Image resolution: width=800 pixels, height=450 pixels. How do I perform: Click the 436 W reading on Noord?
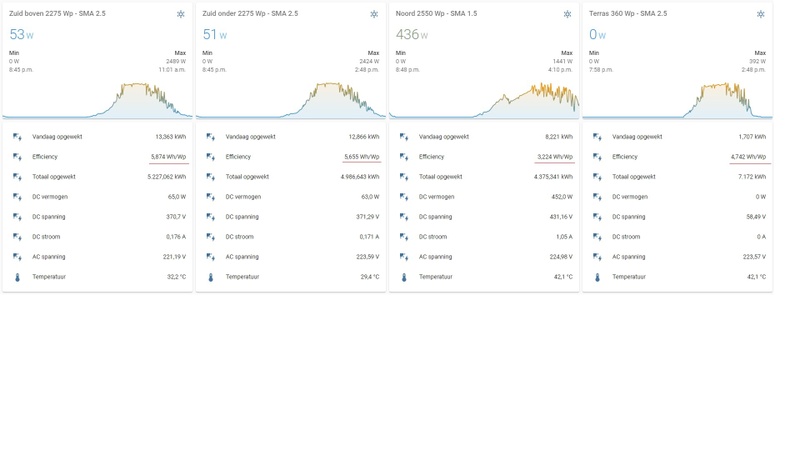point(410,34)
